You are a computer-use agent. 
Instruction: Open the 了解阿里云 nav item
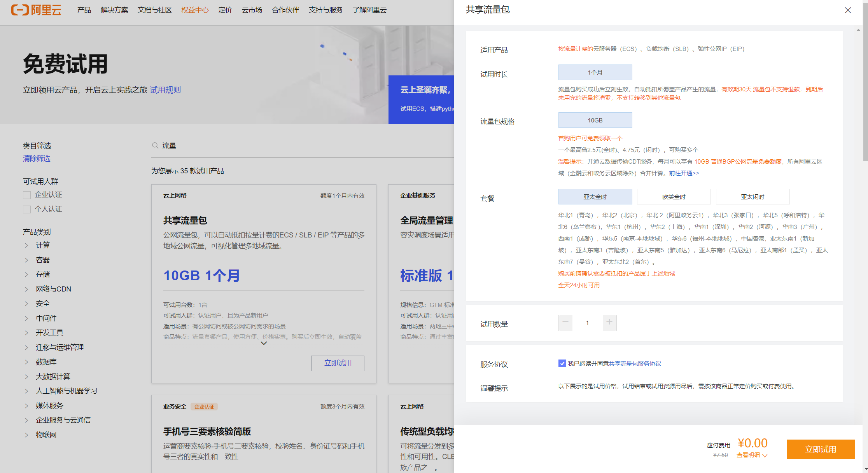369,10
